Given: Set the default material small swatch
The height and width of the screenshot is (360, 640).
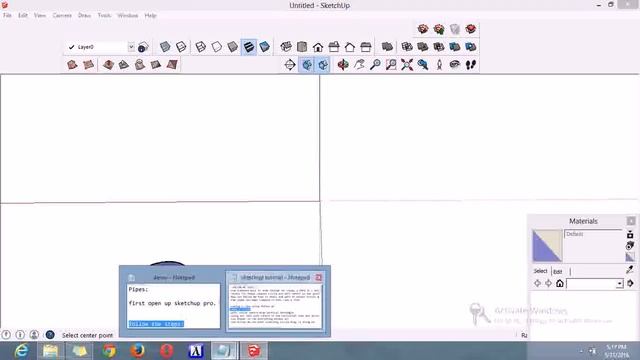Looking at the screenshot, I should coord(630,257).
